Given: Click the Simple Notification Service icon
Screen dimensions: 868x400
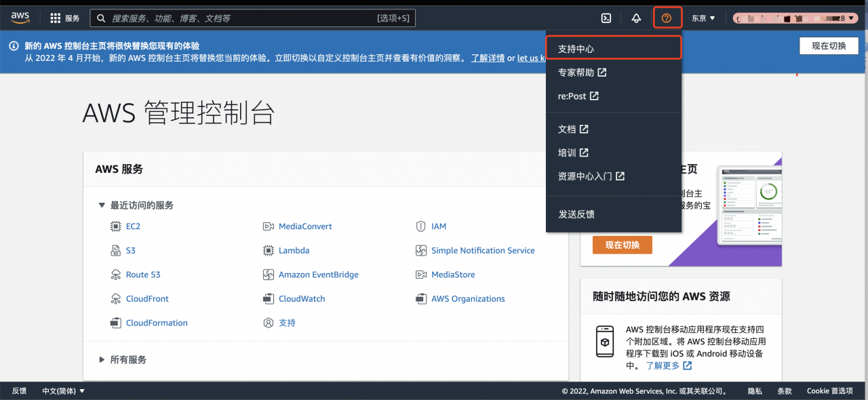Looking at the screenshot, I should [420, 251].
